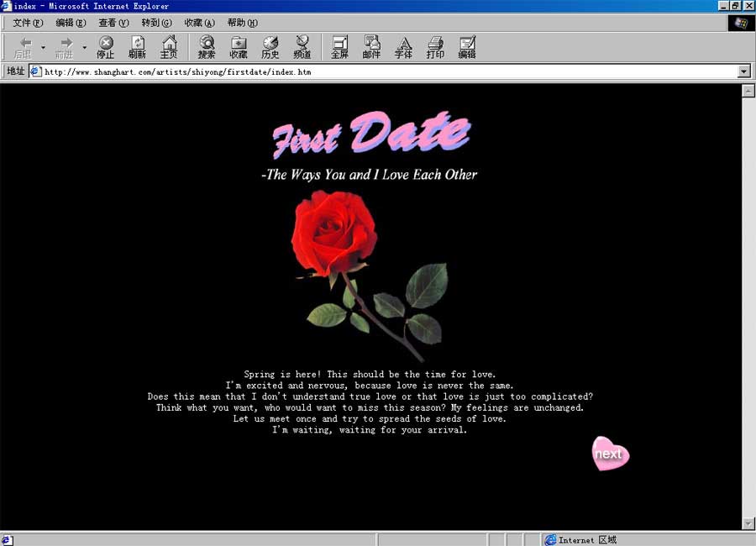Click the line 'I'm waiting, waiting for your arrival.'
Viewport: 756px width, 546px height.
[370, 429]
